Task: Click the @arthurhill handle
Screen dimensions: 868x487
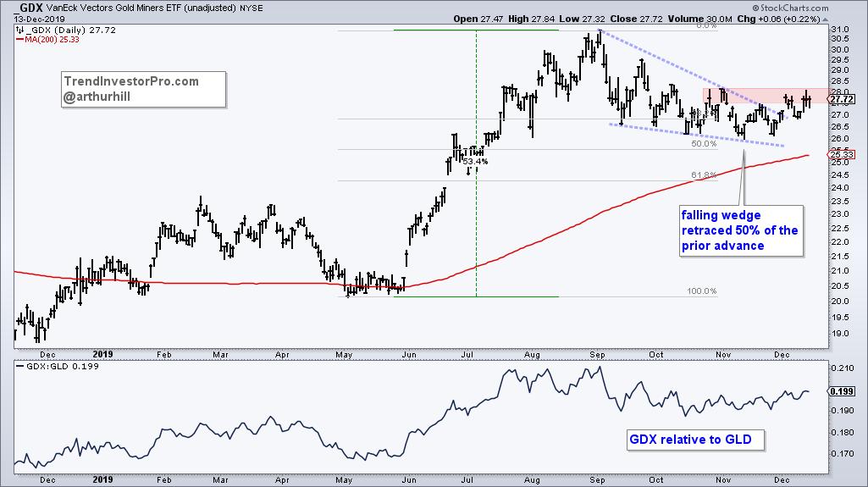Action: click(x=97, y=97)
